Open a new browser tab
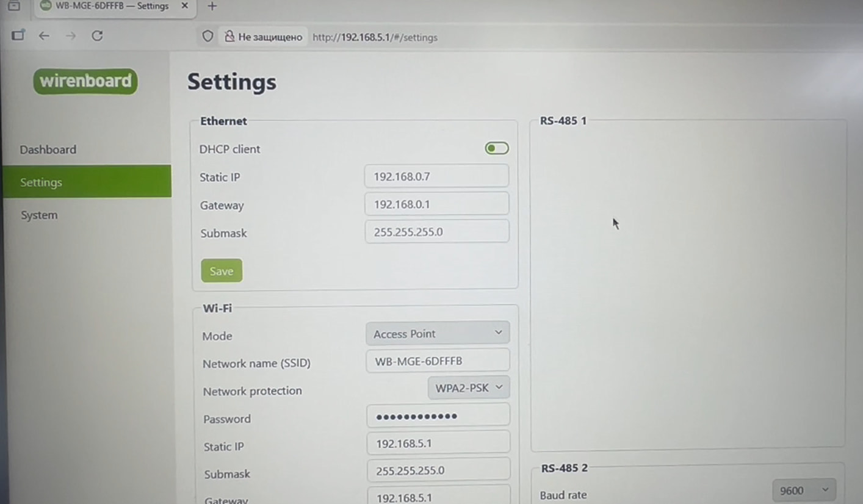863x504 pixels. tap(212, 6)
